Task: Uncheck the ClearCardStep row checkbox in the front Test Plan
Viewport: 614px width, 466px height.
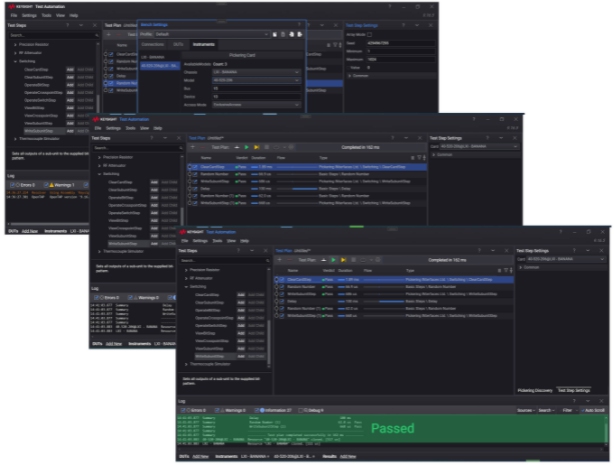Action: (x=280, y=279)
